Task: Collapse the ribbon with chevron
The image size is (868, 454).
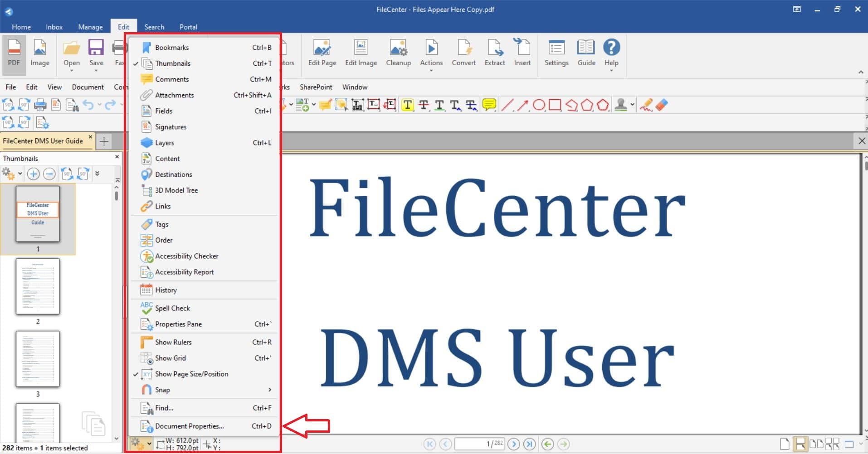Action: (861, 72)
